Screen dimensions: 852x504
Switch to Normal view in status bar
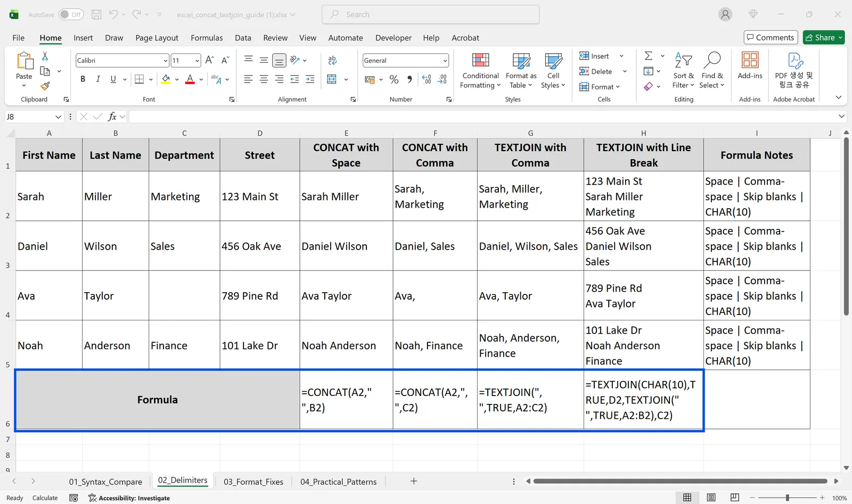[687, 498]
